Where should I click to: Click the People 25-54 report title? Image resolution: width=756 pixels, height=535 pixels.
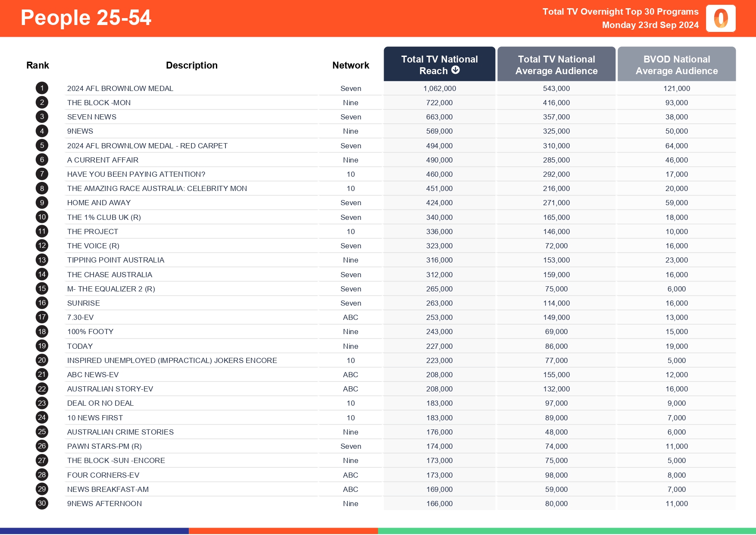(86, 18)
